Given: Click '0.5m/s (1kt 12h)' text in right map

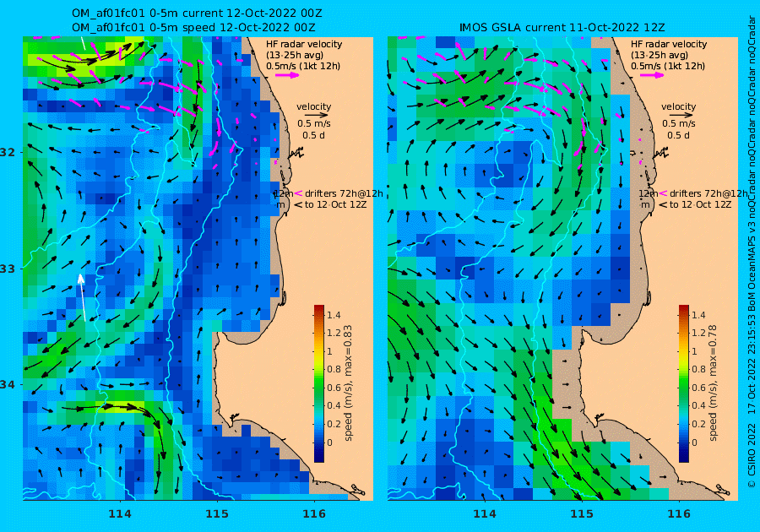Looking at the screenshot, I should [x=667, y=66].
